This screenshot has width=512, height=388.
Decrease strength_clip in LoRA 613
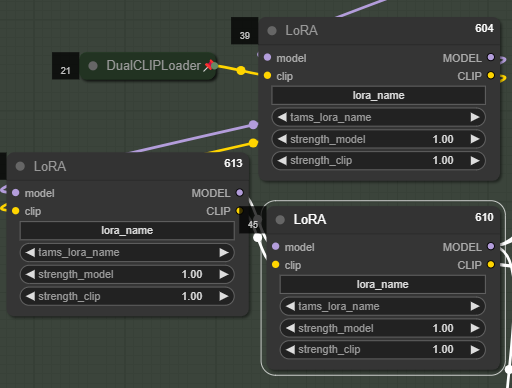(x=30, y=296)
